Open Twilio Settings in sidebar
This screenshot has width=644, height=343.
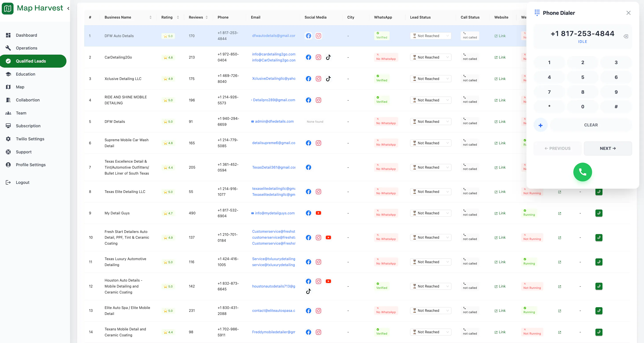click(30, 139)
